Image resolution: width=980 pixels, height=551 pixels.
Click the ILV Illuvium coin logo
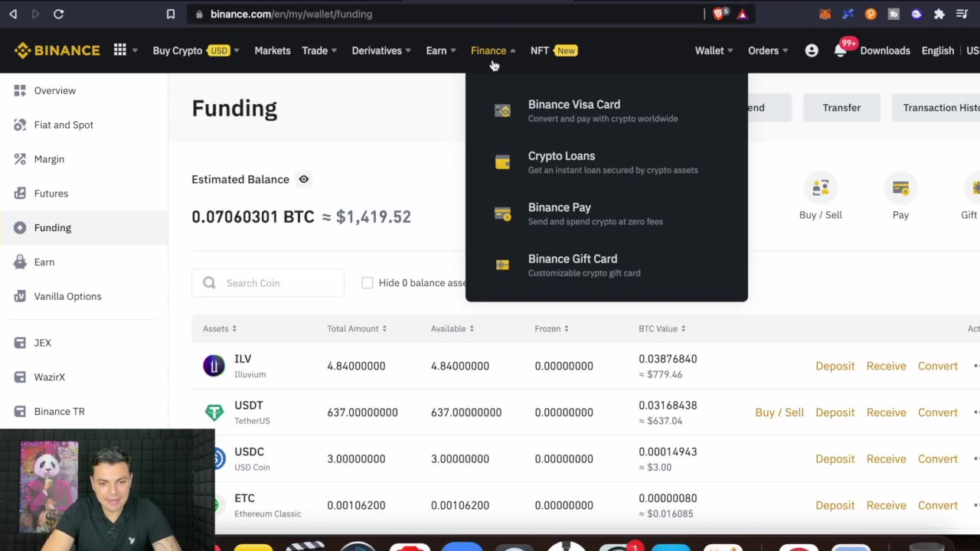pyautogui.click(x=214, y=366)
